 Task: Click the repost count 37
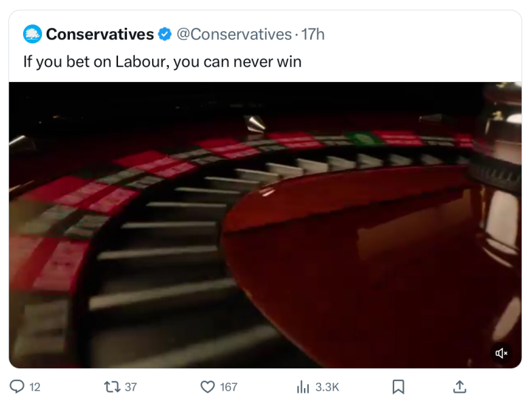(x=131, y=387)
